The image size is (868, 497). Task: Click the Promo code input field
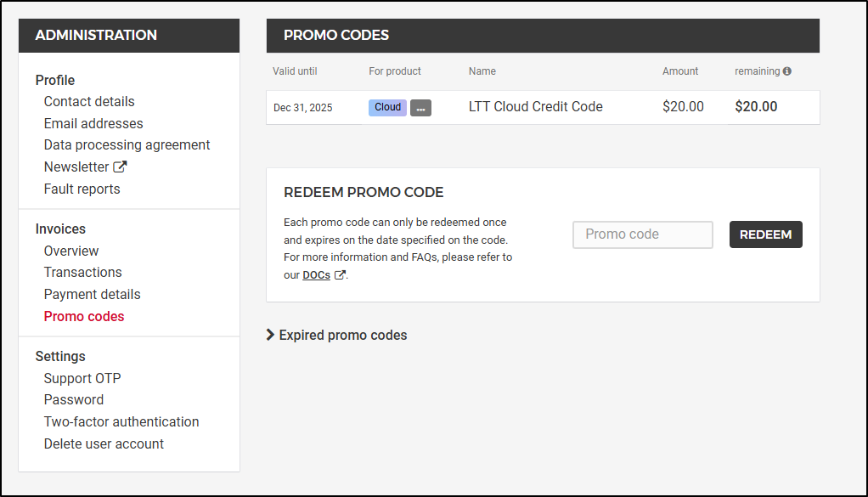(x=643, y=234)
